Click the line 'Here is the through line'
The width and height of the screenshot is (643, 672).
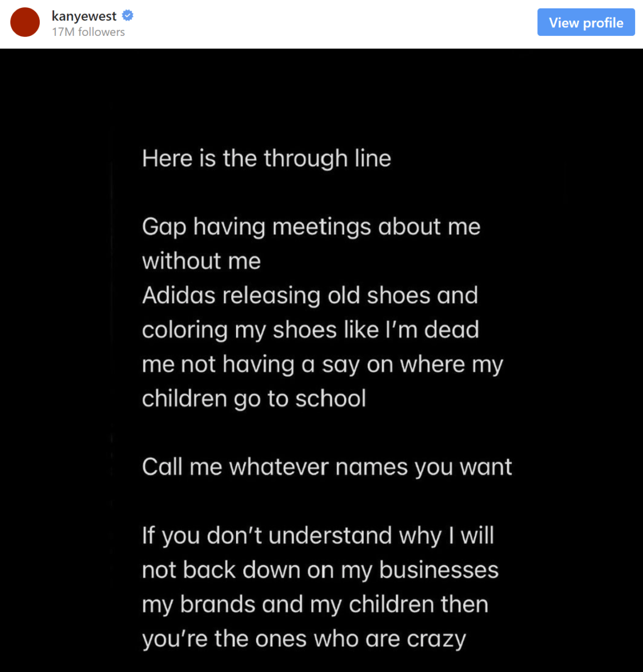click(266, 158)
